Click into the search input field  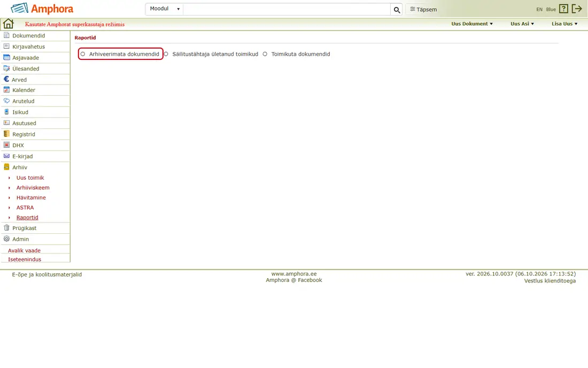pyautogui.click(x=287, y=10)
